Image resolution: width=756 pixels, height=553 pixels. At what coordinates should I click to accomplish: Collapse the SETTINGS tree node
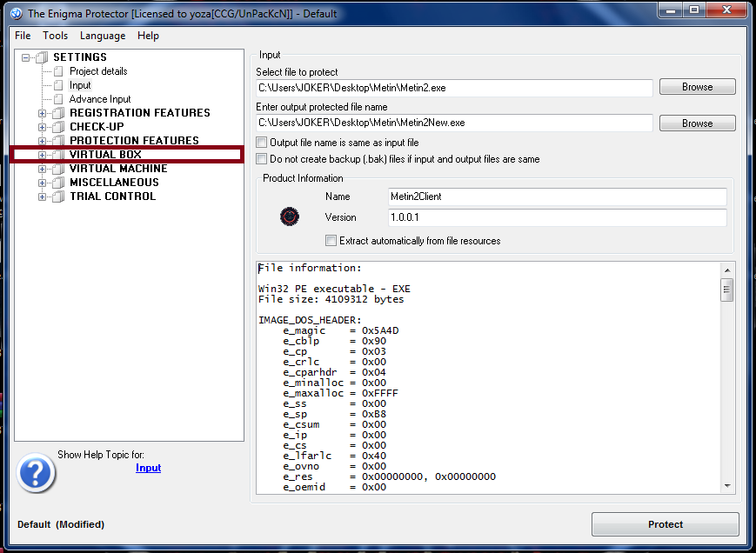pos(25,57)
